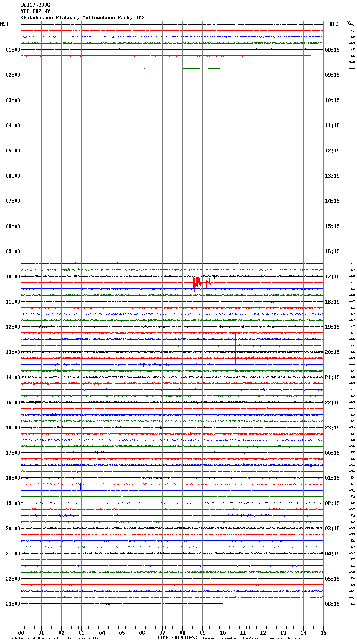Click the 20:15 UTC time label
The width and height of the screenshot is (357, 644).
click(x=332, y=352)
